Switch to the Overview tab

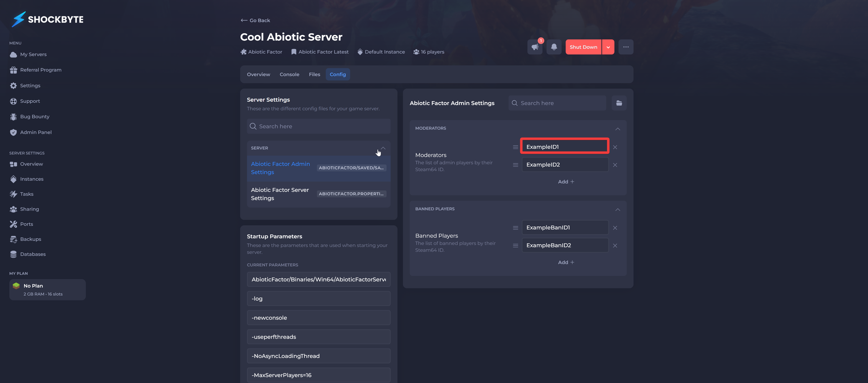coord(258,75)
